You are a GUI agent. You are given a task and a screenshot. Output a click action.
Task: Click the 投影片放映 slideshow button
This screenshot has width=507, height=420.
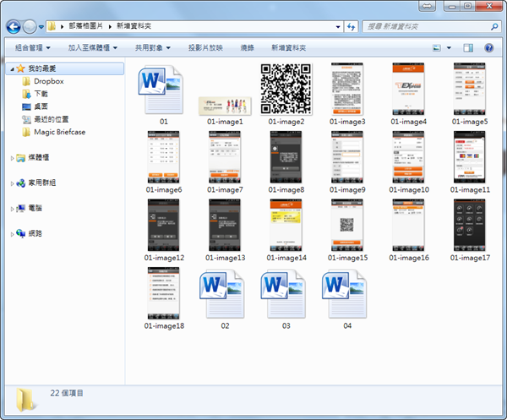coord(205,48)
